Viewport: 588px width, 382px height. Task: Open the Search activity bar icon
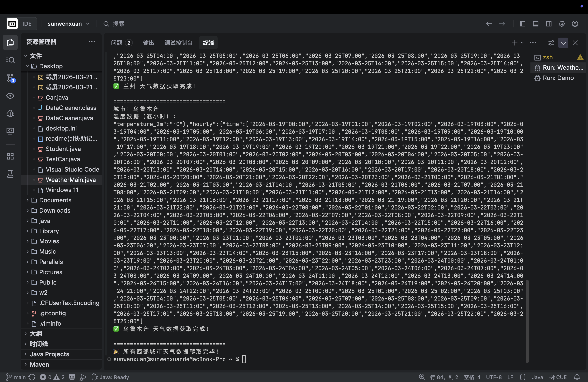(x=10, y=60)
